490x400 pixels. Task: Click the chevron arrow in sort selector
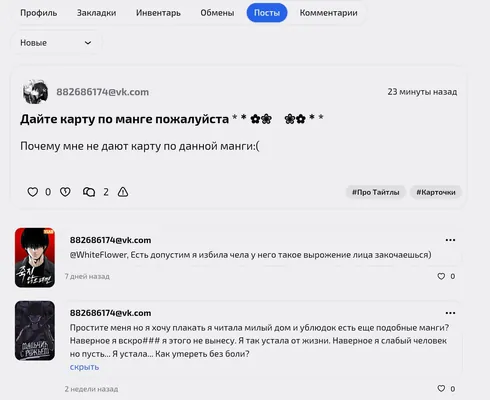(88, 43)
